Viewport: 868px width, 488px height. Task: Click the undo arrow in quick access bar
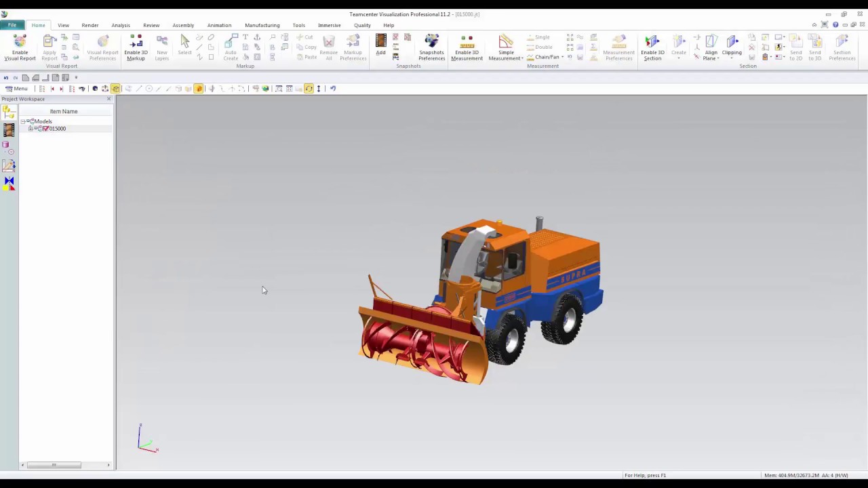click(6, 77)
